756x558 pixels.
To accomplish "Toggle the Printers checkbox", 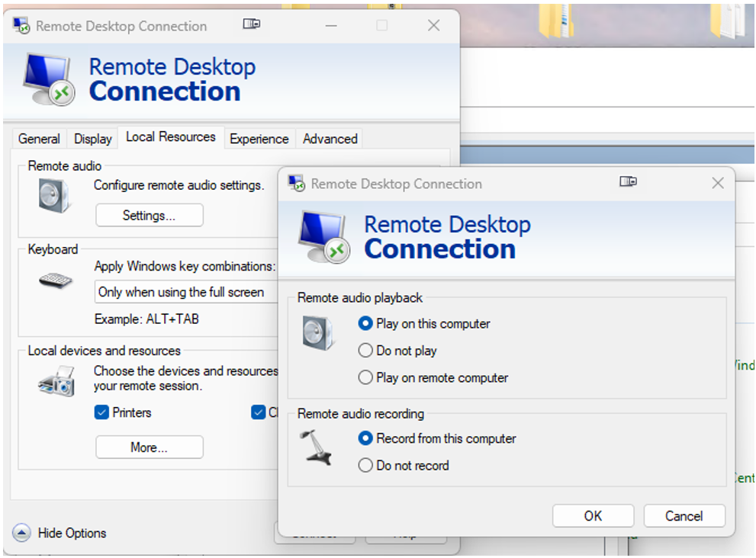I will pos(101,412).
